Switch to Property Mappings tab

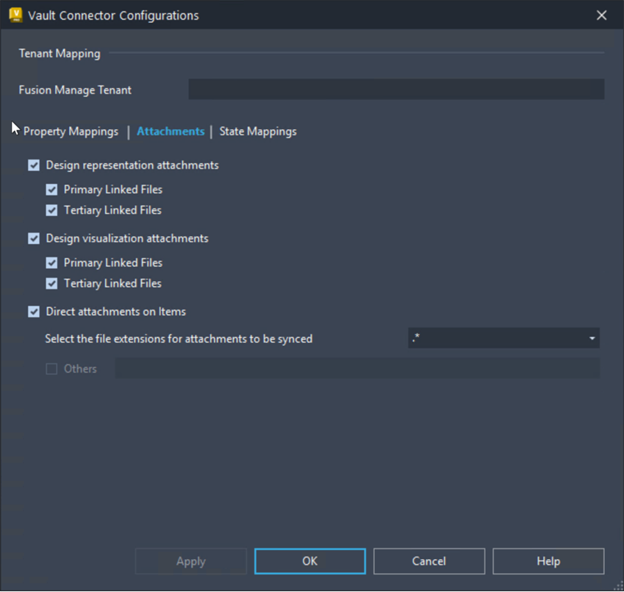(71, 131)
